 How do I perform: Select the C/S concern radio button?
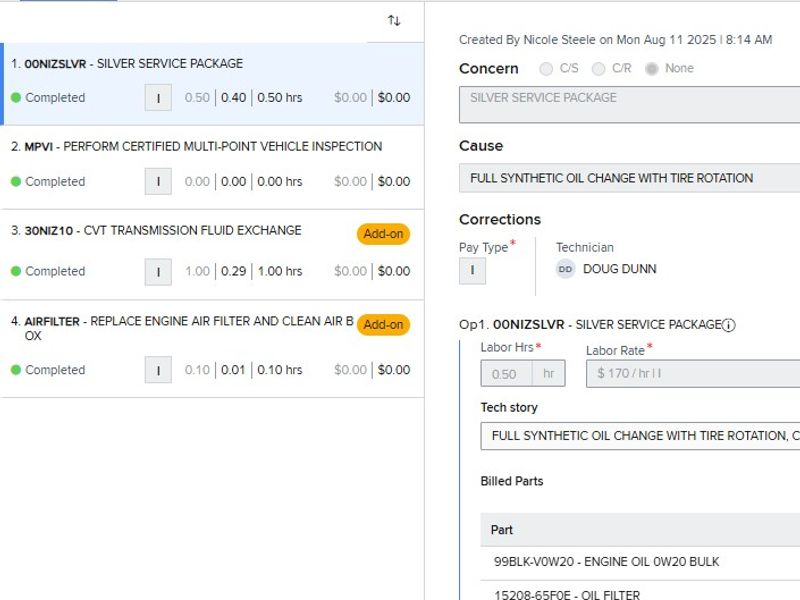546,69
